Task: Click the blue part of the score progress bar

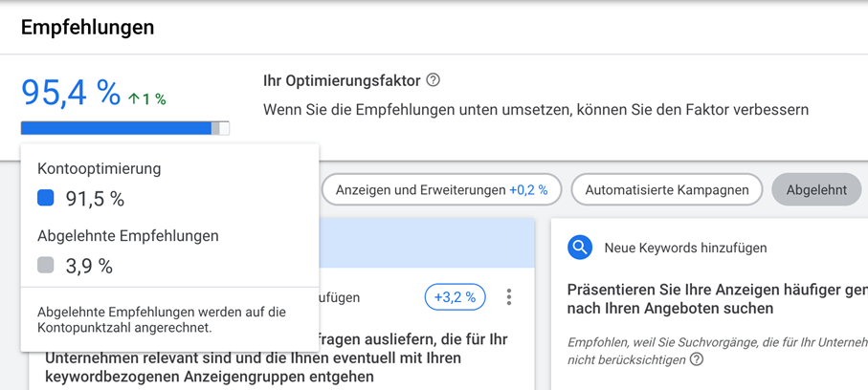Action: pos(115,128)
